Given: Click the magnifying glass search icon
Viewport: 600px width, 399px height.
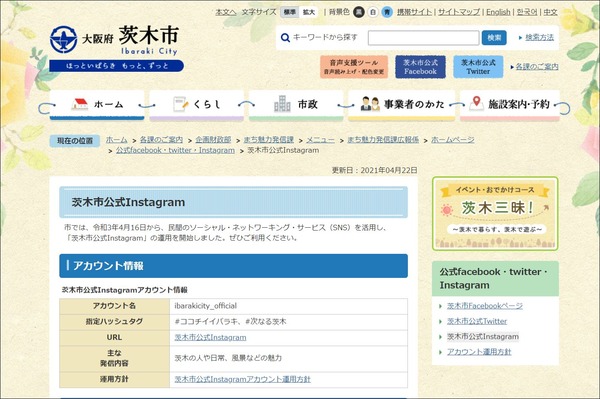Looking at the screenshot, I should (x=285, y=37).
